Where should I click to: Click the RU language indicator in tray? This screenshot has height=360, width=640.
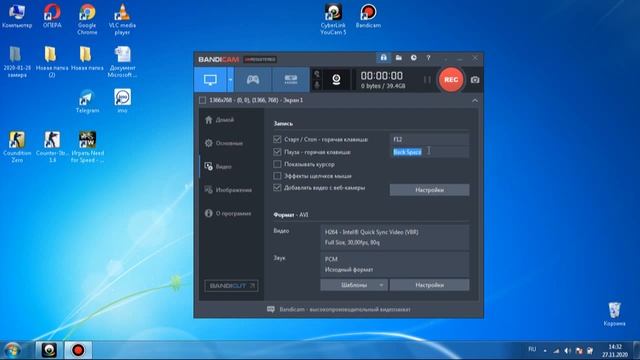tap(532, 349)
